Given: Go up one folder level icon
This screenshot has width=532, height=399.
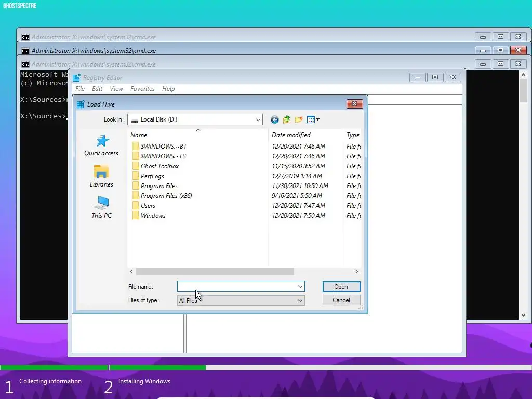Looking at the screenshot, I should coord(287,119).
